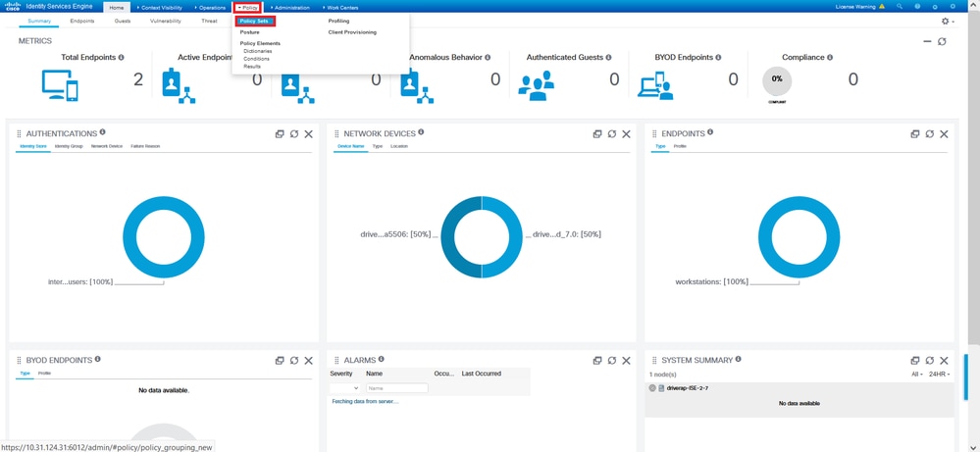Open Results under Policy Elements

252,66
